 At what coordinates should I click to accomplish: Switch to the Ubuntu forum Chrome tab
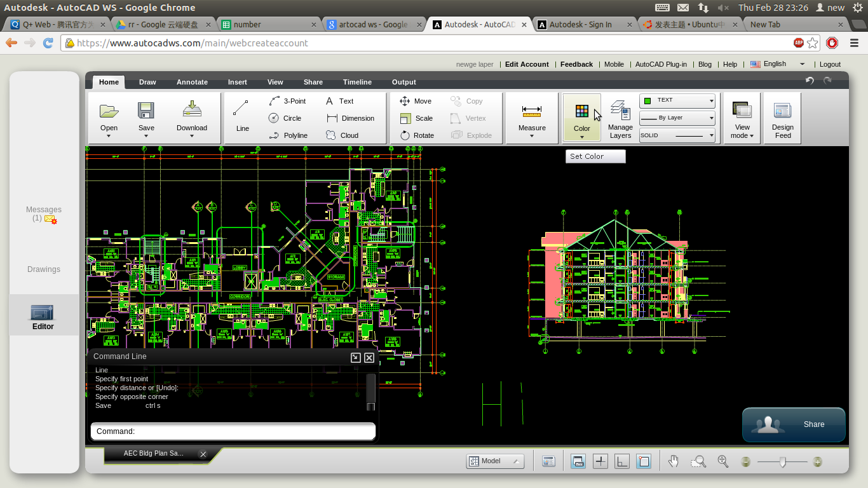[x=690, y=24]
